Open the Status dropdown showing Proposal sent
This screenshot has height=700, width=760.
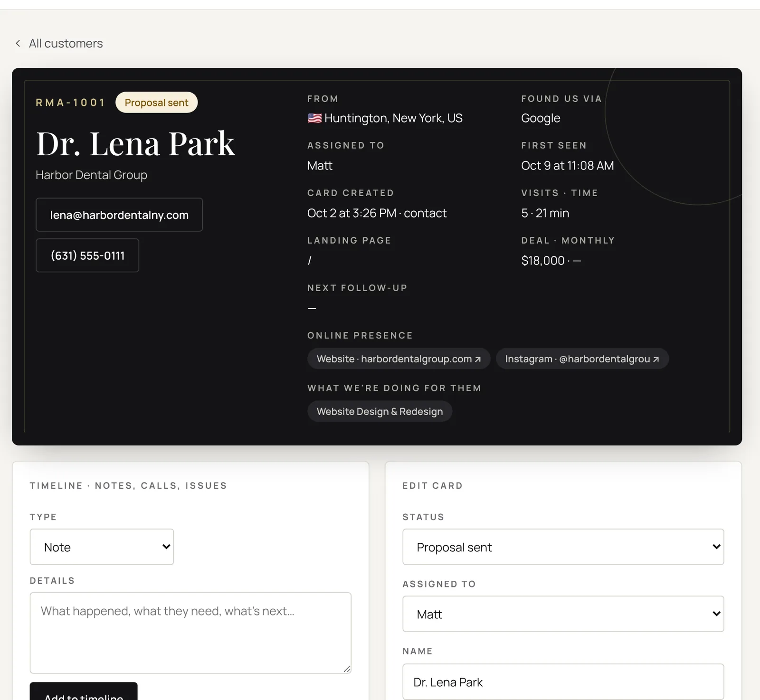click(563, 547)
